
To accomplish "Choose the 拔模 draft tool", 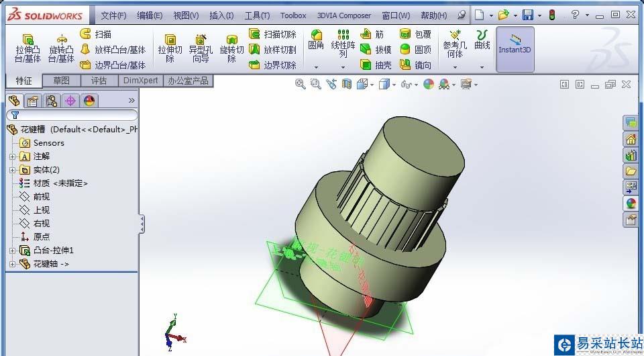I will point(376,50).
